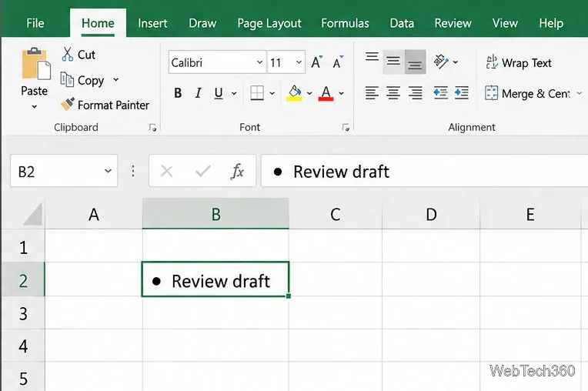Toggle Italic formatting
This screenshot has height=391, width=588.
(198, 93)
